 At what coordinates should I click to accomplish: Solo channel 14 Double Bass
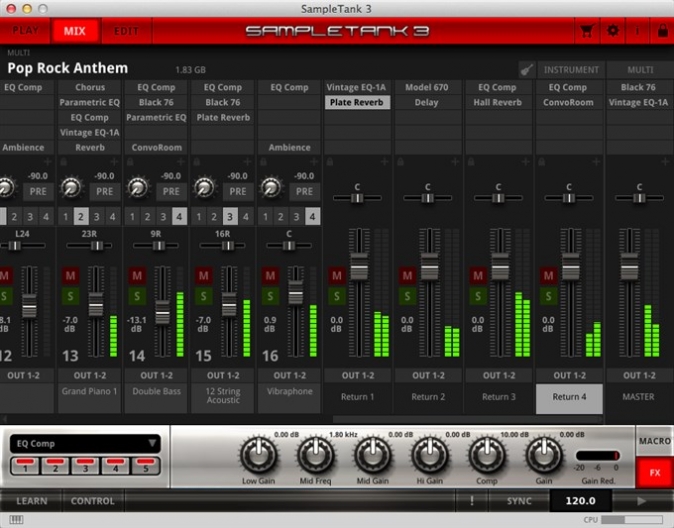[137, 296]
